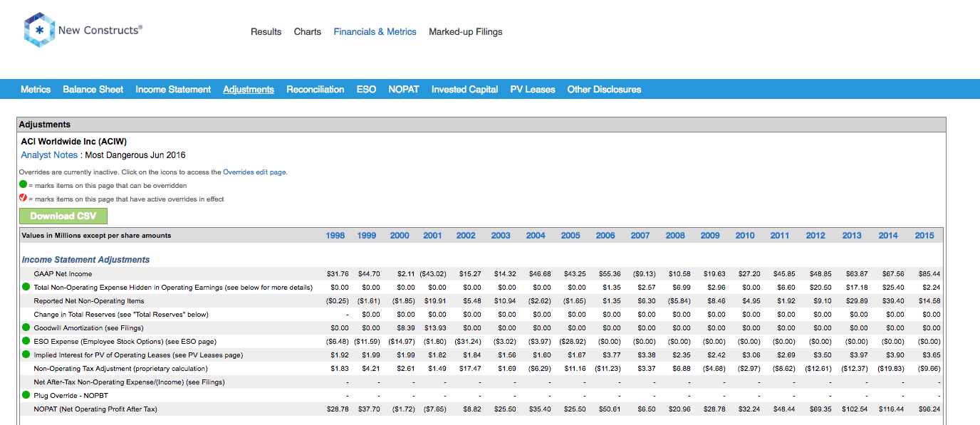Viewport: 980px width, 425px height.
Task: Click green override dot for ESO Expense
Action: [x=26, y=342]
